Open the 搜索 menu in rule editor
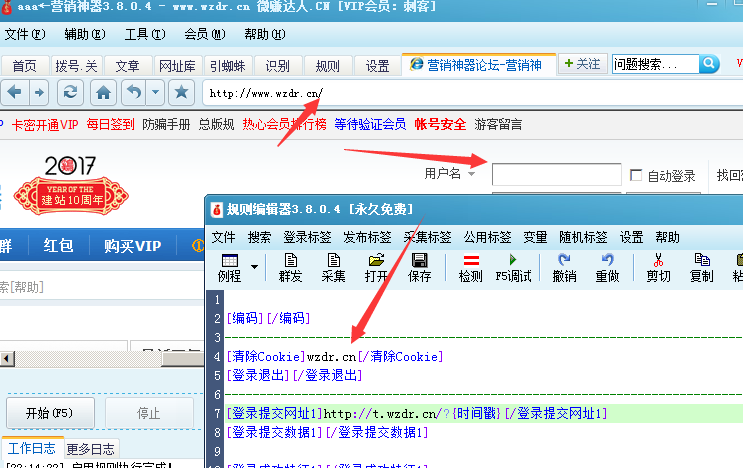 tap(259, 237)
